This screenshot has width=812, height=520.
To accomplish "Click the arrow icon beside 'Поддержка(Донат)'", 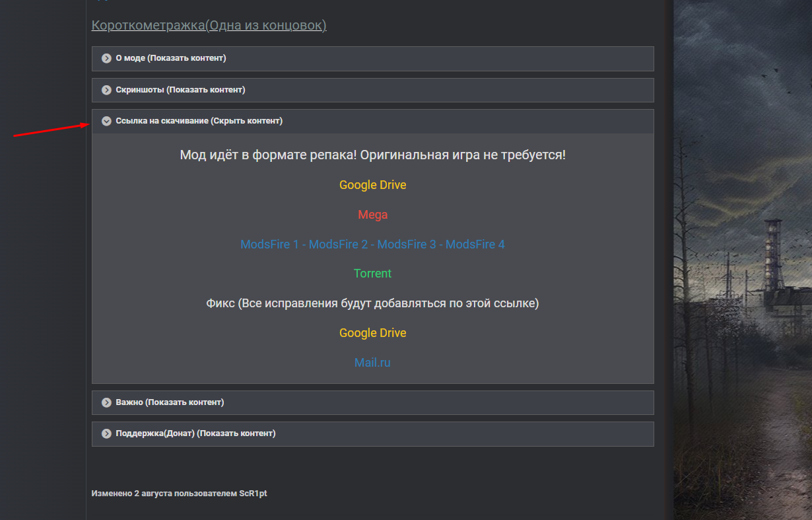I will 106,433.
